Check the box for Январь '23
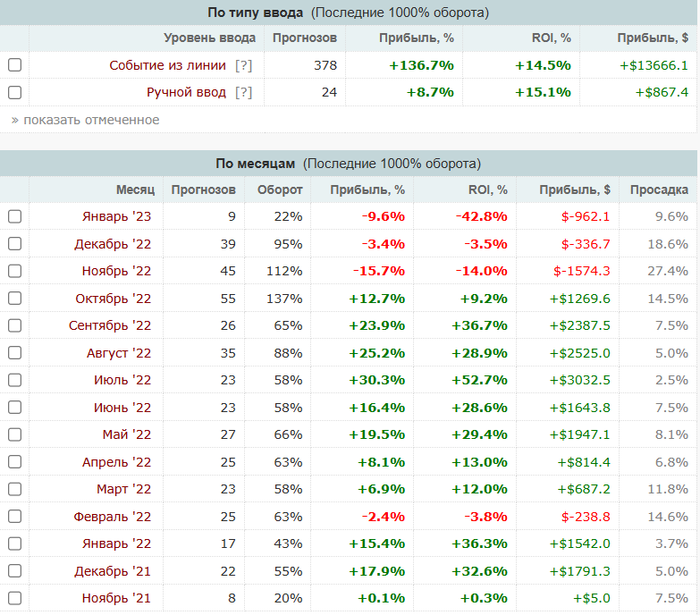 pyautogui.click(x=14, y=216)
